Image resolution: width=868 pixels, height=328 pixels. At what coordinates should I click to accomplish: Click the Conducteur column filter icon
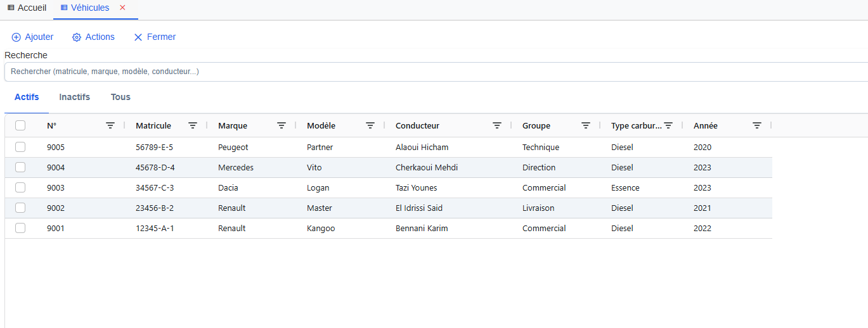pos(497,125)
